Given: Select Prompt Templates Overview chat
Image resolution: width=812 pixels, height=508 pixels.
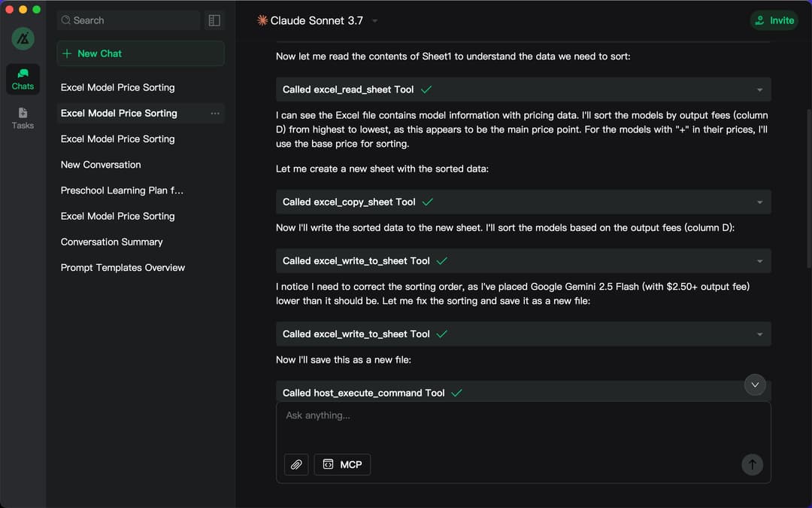Looking at the screenshot, I should [123, 267].
